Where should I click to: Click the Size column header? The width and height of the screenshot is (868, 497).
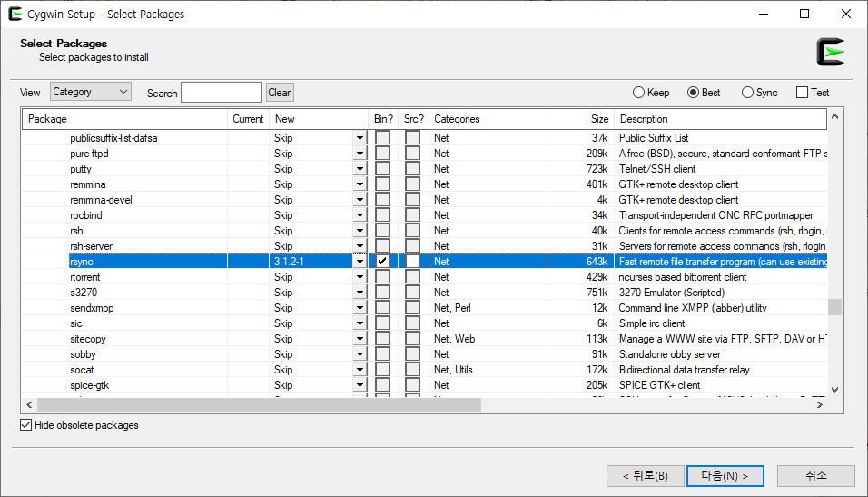(x=581, y=119)
